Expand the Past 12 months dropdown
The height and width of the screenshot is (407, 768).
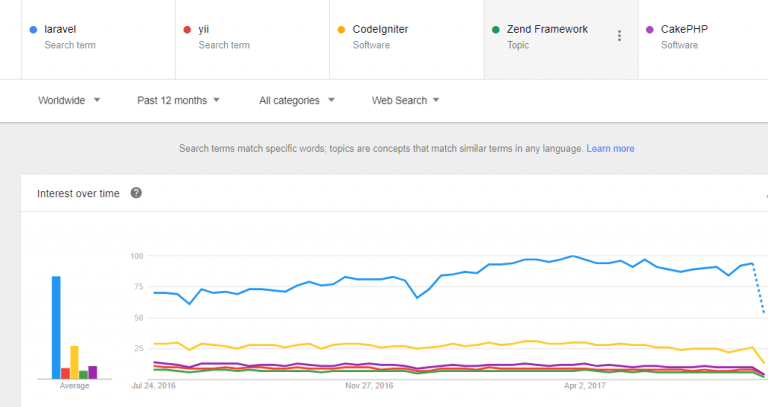178,100
